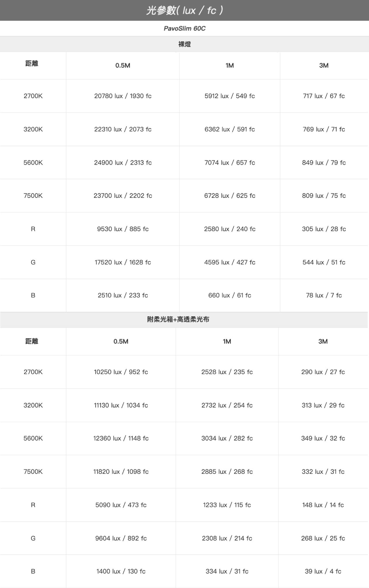369x588 pixels.
Task: Select the 78 lux / 7 fc cell
Action: coord(324,295)
